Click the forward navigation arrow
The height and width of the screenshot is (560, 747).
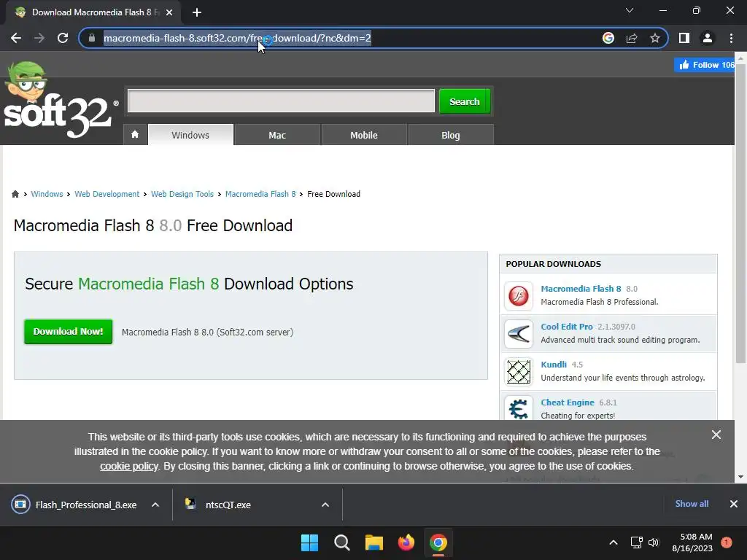click(x=39, y=38)
